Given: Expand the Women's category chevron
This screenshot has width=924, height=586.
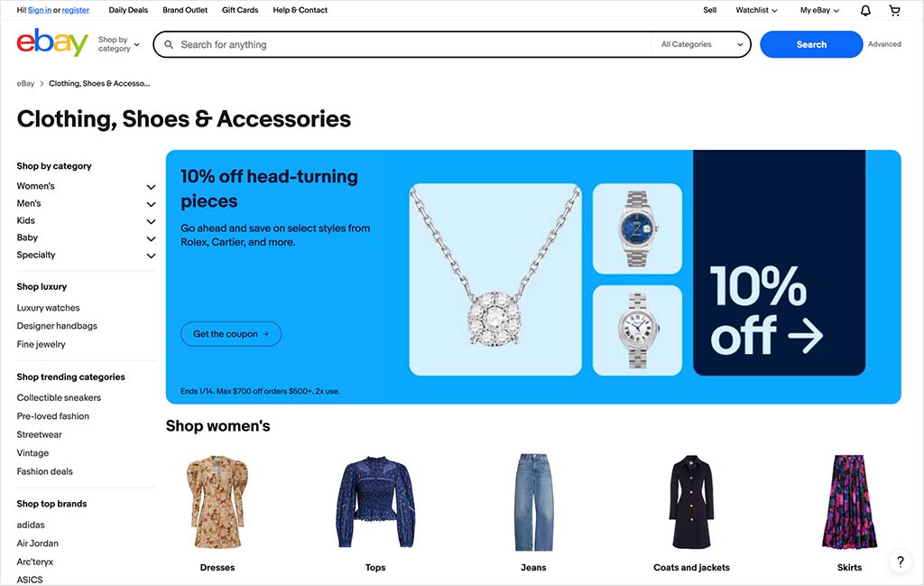Looking at the screenshot, I should click(151, 186).
